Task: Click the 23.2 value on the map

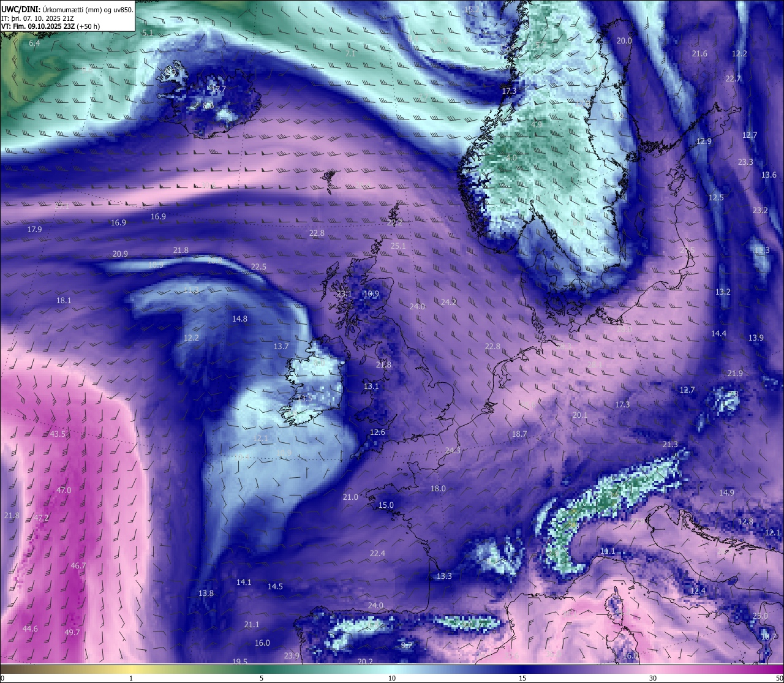Action: pos(760,211)
